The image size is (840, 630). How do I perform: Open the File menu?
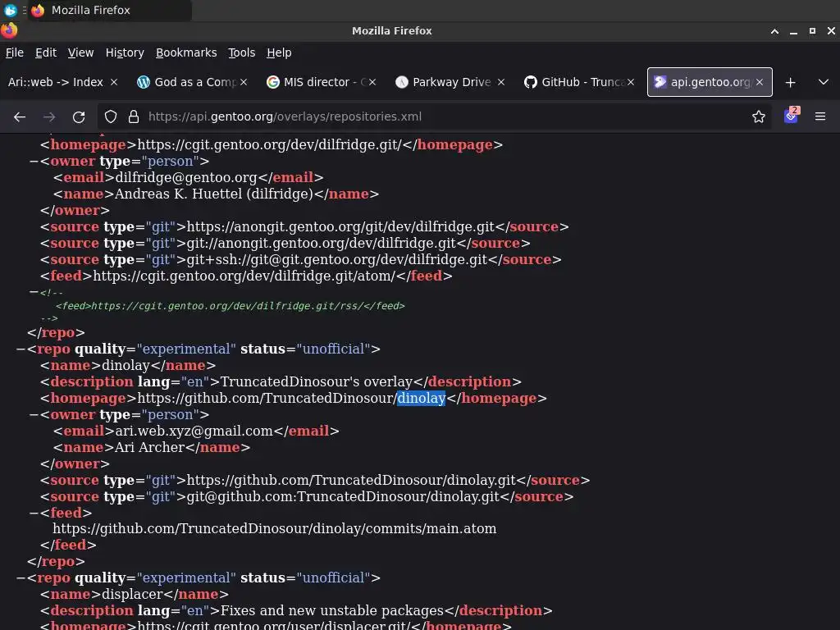pyautogui.click(x=15, y=52)
